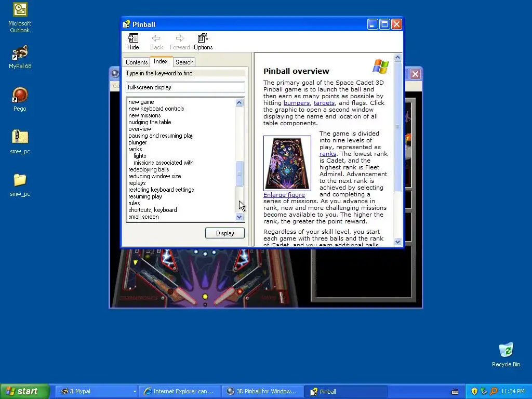This screenshot has height=399, width=532.
Task: Select 'rules' index entry
Action: 134,203
